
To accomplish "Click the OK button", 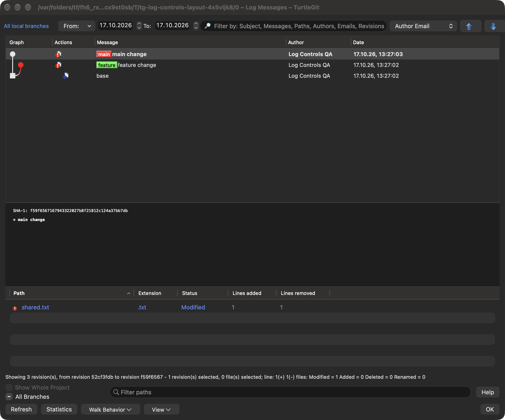I will [490, 409].
